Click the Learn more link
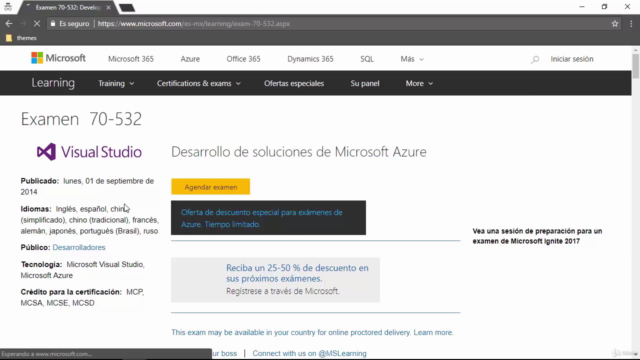Image resolution: width=640 pixels, height=360 pixels. point(433,332)
